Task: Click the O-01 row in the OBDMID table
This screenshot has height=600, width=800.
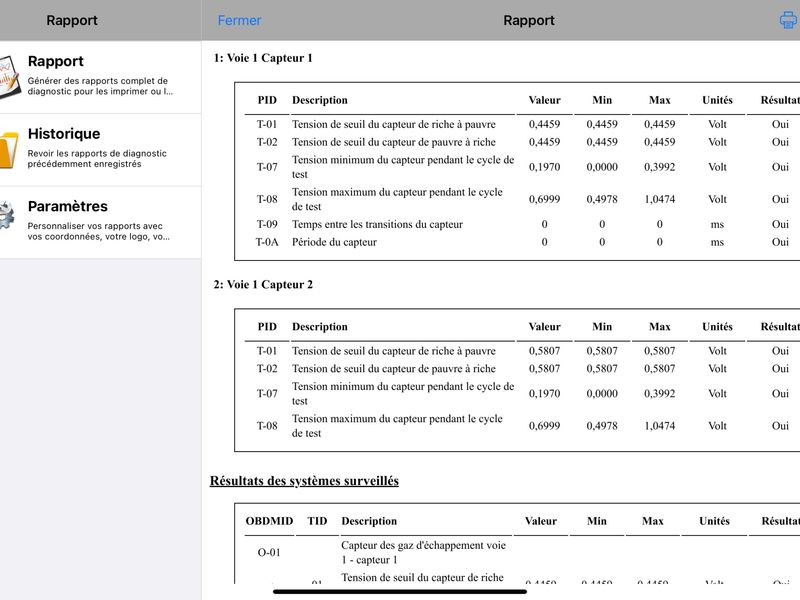Action: click(521, 553)
